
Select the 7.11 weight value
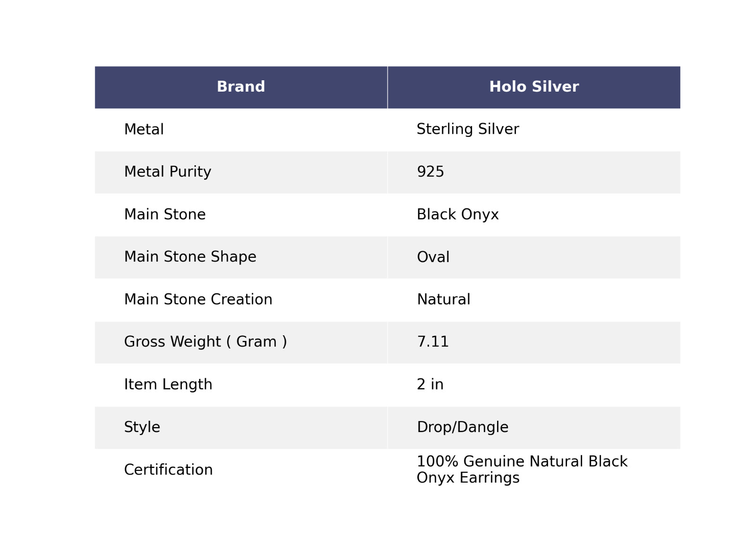pos(432,342)
